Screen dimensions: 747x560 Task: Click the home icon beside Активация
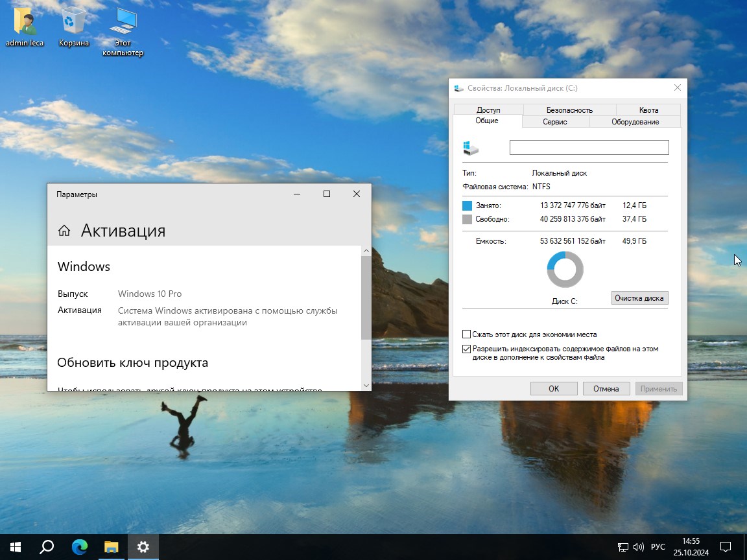[64, 231]
